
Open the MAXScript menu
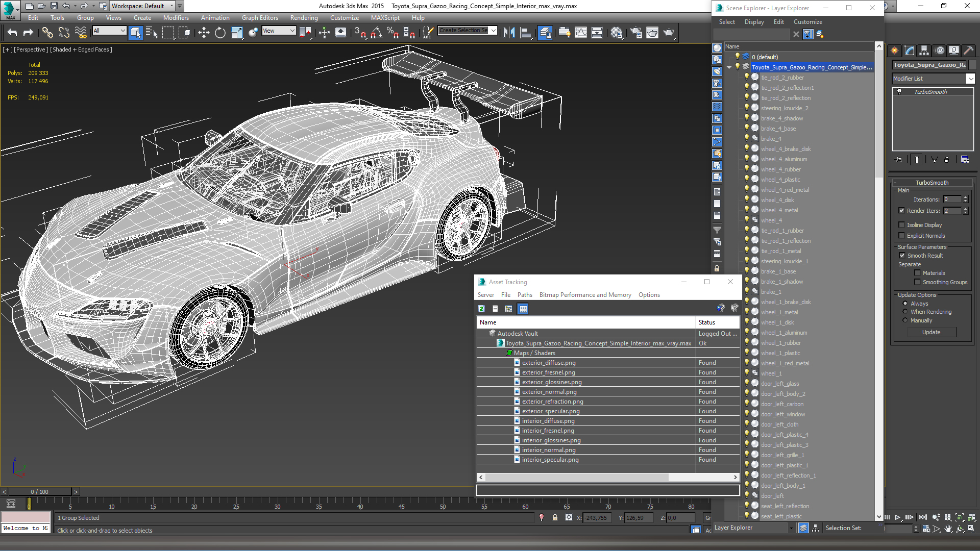click(x=385, y=18)
